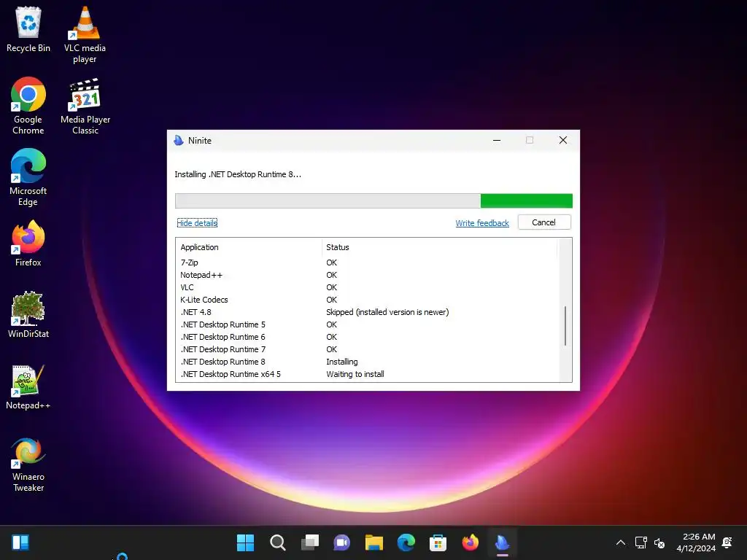Open Microsoft Store from the taskbar
This screenshot has width=747, height=560.
[438, 542]
